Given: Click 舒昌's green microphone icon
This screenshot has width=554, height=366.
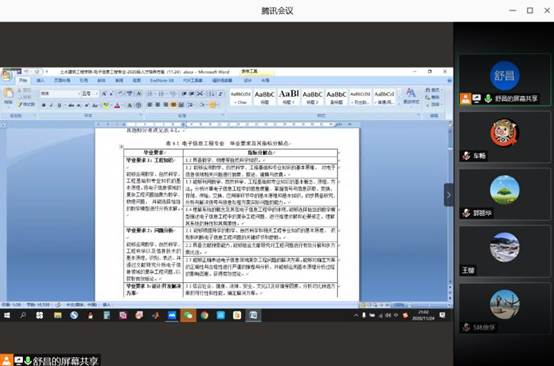Looking at the screenshot, I should [x=488, y=99].
